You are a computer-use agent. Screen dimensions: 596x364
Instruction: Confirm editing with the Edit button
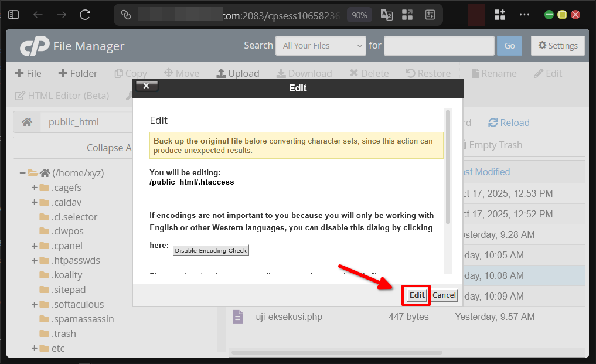point(416,295)
